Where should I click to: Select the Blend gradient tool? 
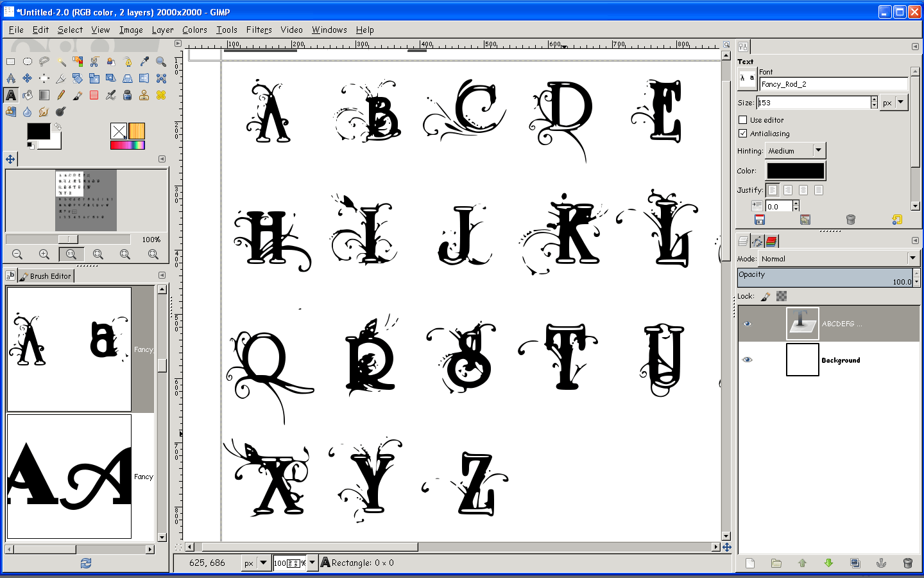point(44,95)
